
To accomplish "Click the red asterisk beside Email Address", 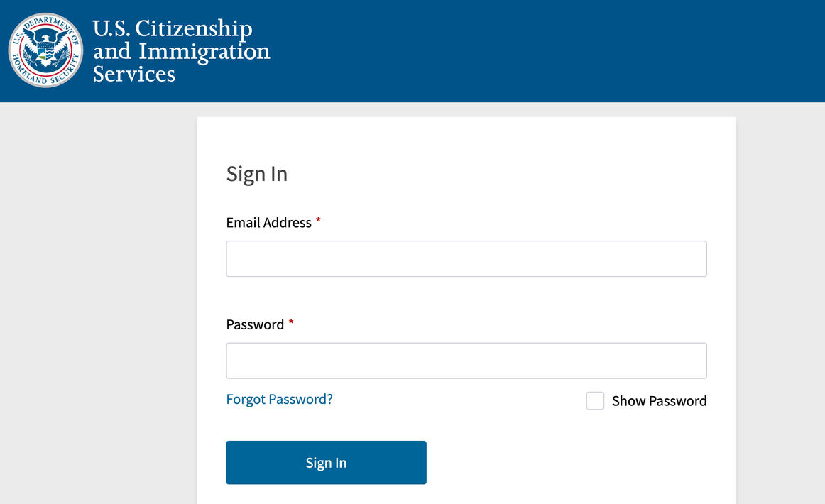I will tap(319, 221).
